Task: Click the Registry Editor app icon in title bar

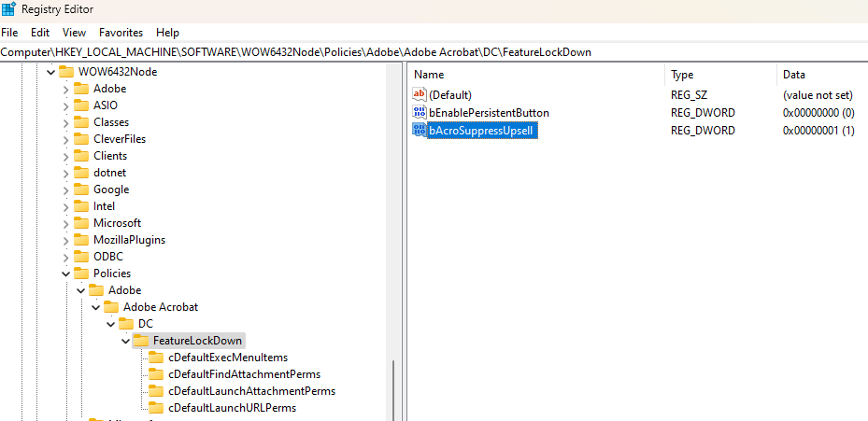Action: point(8,9)
